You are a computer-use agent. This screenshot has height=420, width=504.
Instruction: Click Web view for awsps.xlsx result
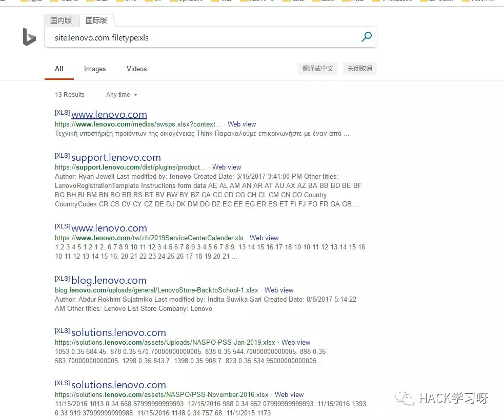(241, 124)
